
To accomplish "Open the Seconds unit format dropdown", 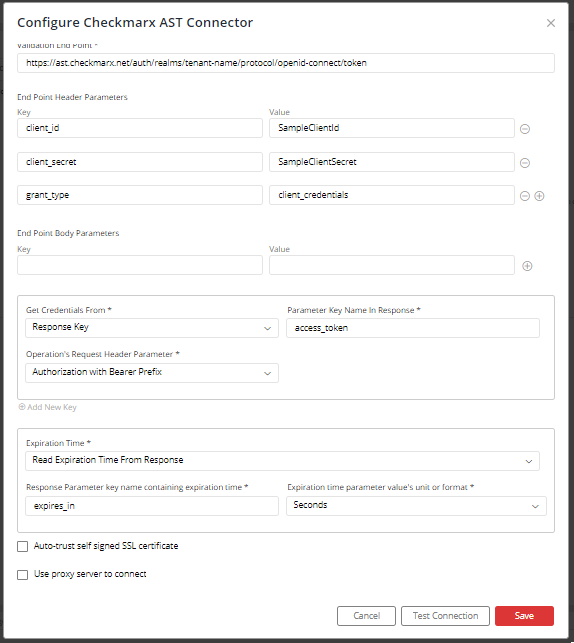I will (x=416, y=506).
